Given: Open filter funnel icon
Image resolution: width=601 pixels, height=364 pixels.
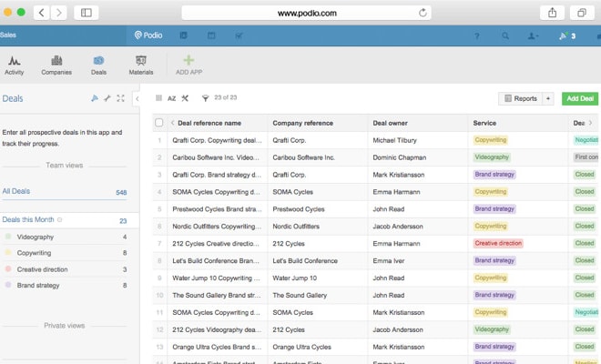Looking at the screenshot, I should click(205, 98).
